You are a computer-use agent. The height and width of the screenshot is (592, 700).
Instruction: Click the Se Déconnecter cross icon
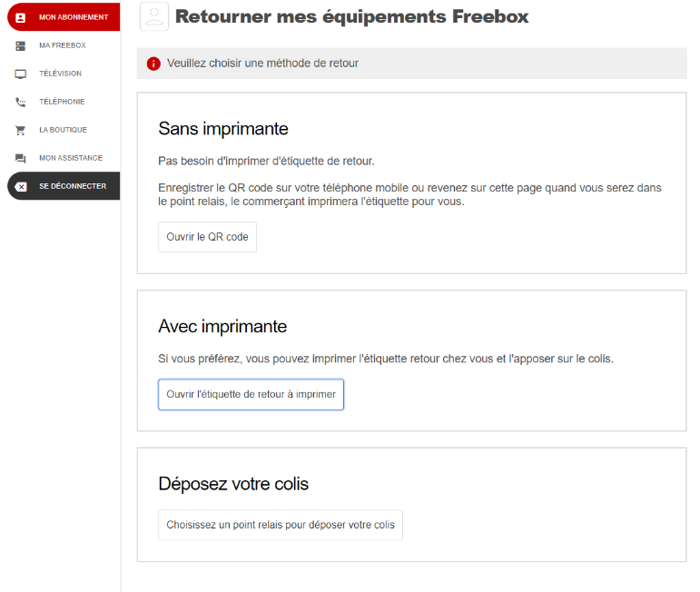tap(21, 186)
